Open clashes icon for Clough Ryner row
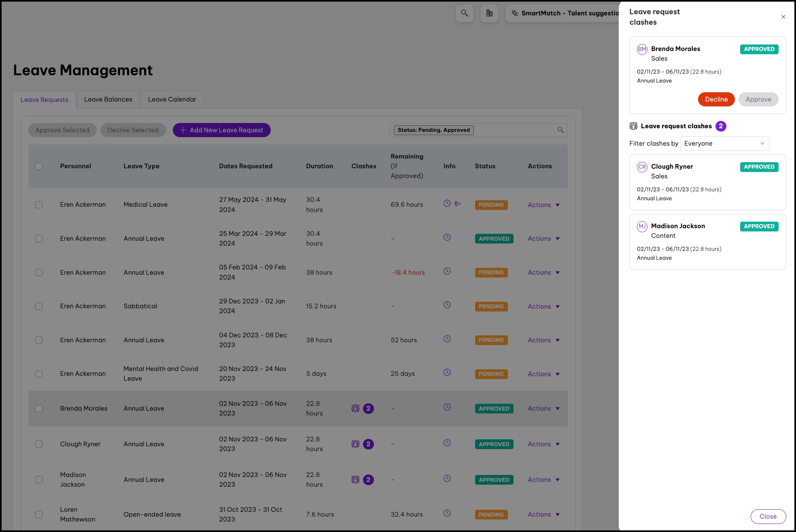Screen dimensions: 796x532 (x=355, y=444)
